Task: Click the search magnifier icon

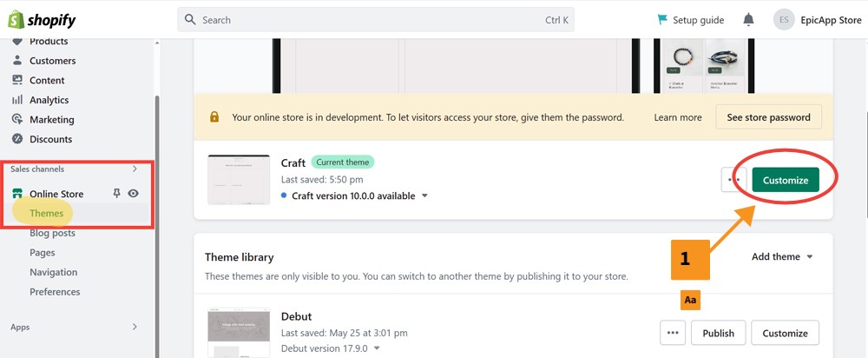Action: tap(190, 20)
